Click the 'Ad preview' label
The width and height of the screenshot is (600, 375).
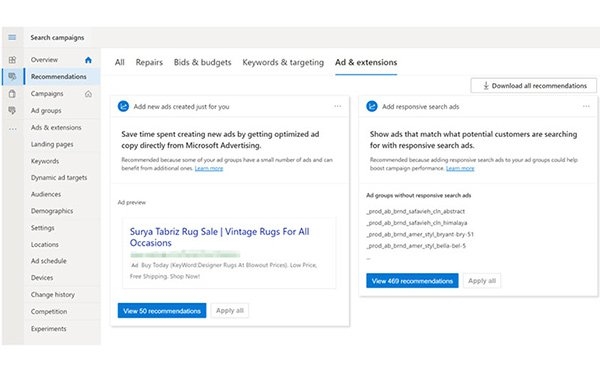click(x=132, y=202)
